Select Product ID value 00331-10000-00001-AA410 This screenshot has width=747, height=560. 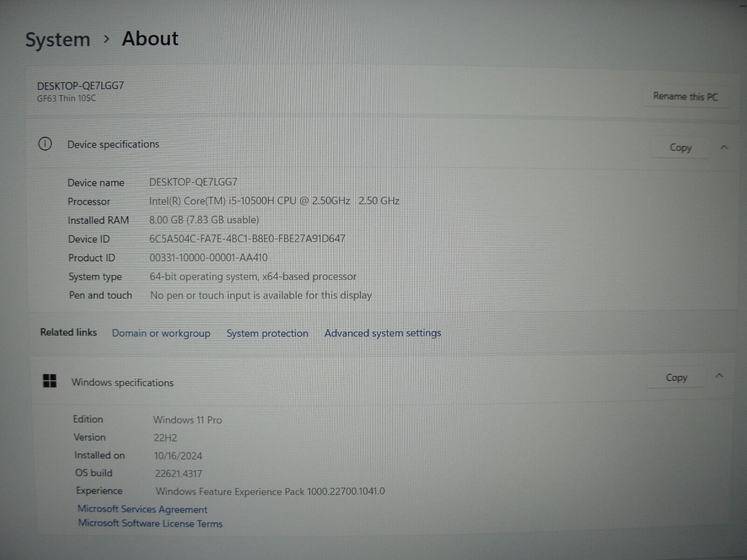click(x=209, y=257)
